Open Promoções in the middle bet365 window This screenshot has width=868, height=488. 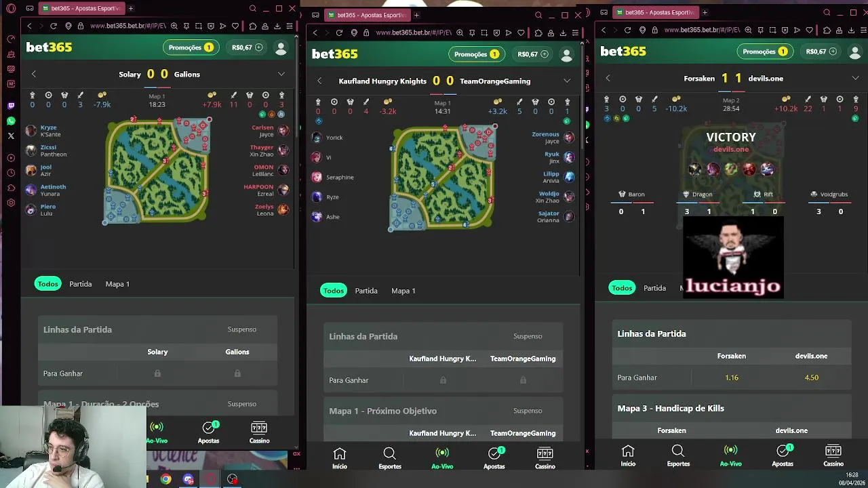pyautogui.click(x=476, y=54)
